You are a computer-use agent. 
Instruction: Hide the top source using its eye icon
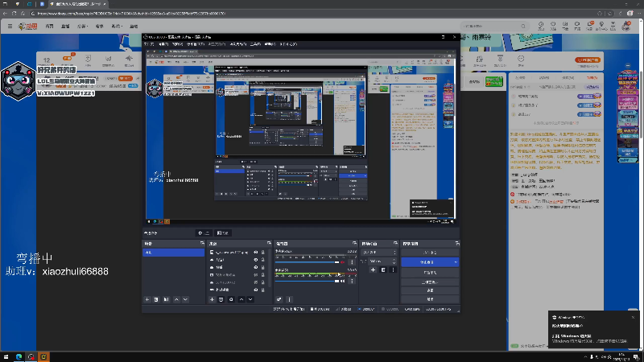pos(255,253)
